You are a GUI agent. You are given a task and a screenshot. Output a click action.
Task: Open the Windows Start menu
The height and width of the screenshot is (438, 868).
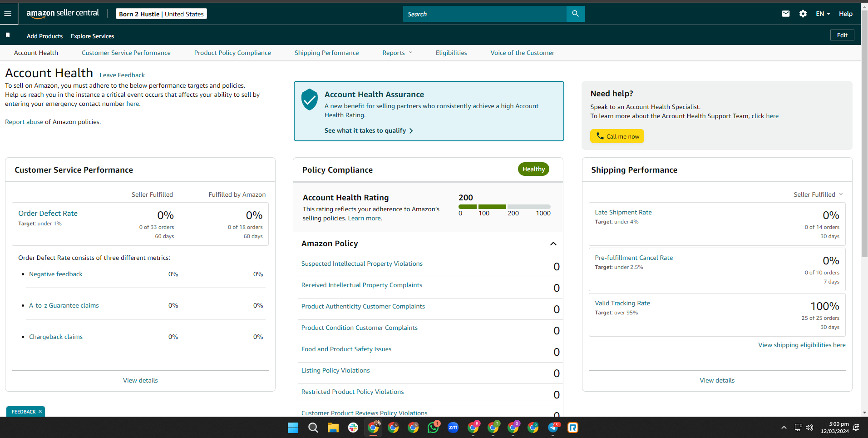pos(293,428)
